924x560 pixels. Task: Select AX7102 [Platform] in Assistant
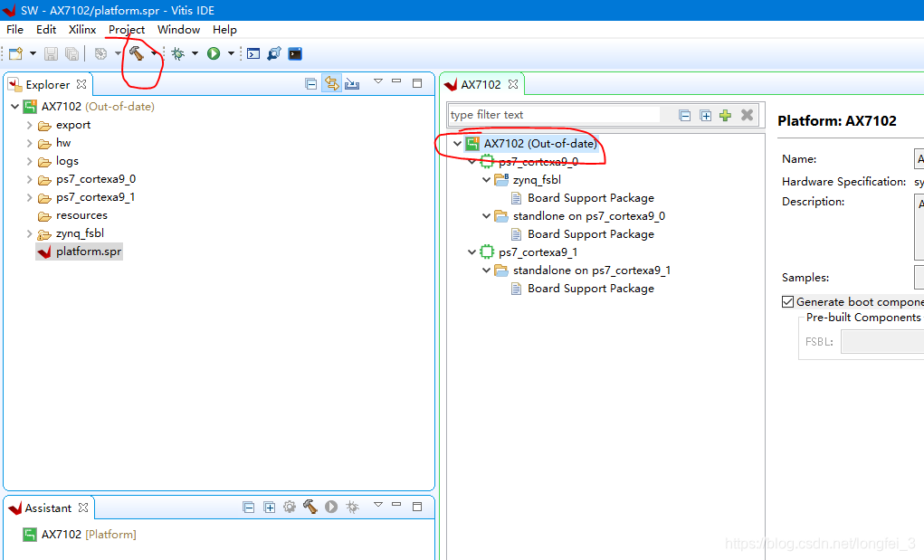[x=89, y=535]
